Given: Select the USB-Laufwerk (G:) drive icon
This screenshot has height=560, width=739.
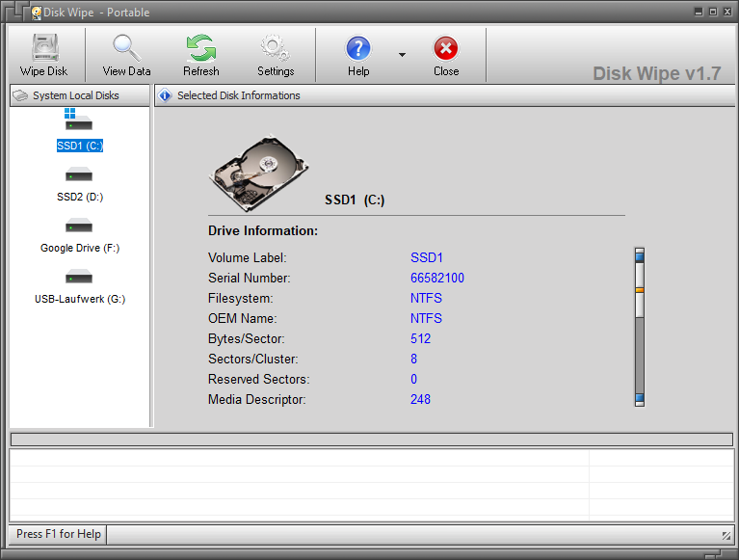Looking at the screenshot, I should (79, 277).
